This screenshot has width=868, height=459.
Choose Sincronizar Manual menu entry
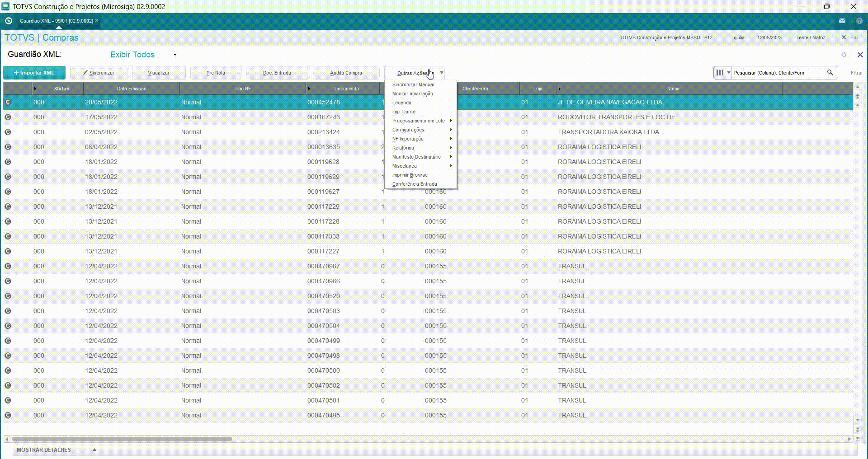(x=413, y=84)
